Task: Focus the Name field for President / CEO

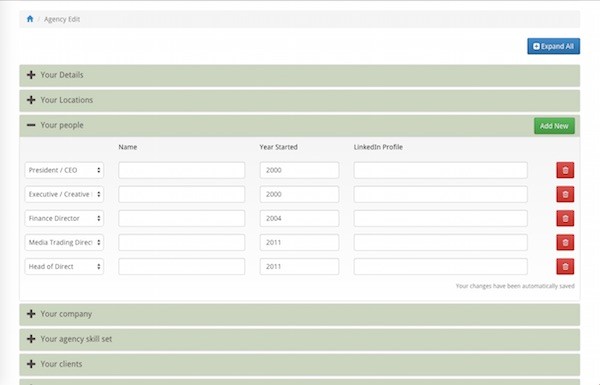Action: tap(181, 170)
